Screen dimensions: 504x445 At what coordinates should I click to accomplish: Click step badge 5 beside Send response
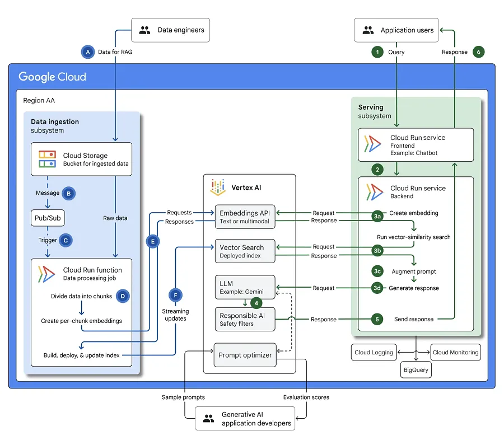coord(377,319)
